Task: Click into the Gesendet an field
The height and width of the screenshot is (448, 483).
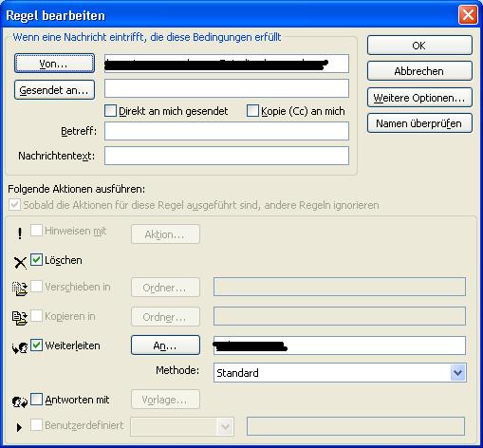Action: (x=227, y=88)
